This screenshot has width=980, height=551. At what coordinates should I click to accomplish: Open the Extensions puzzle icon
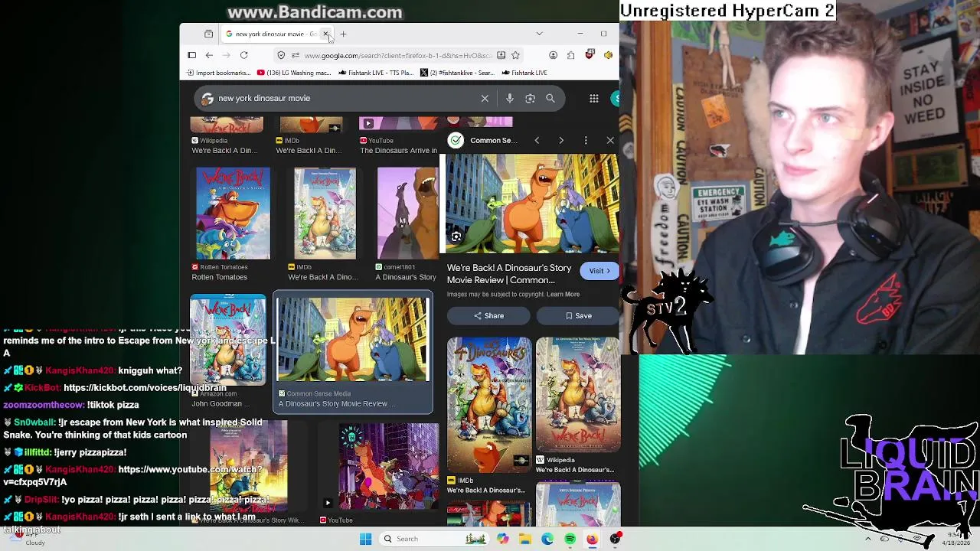(x=570, y=55)
